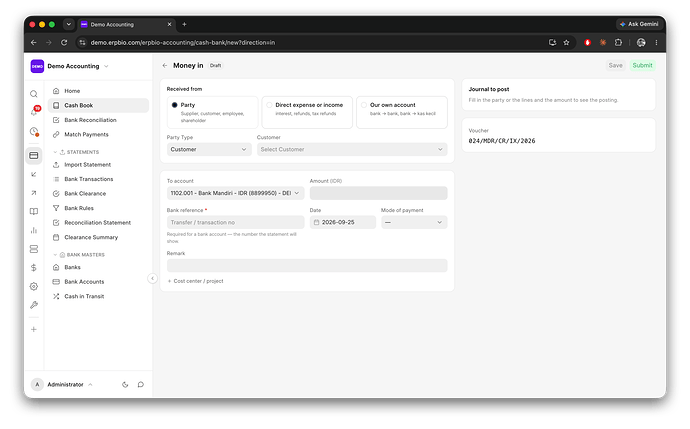Viewport: 690px width, 429px height.
Task: Open the chat bubble icon near Administrator
Action: pos(141,385)
